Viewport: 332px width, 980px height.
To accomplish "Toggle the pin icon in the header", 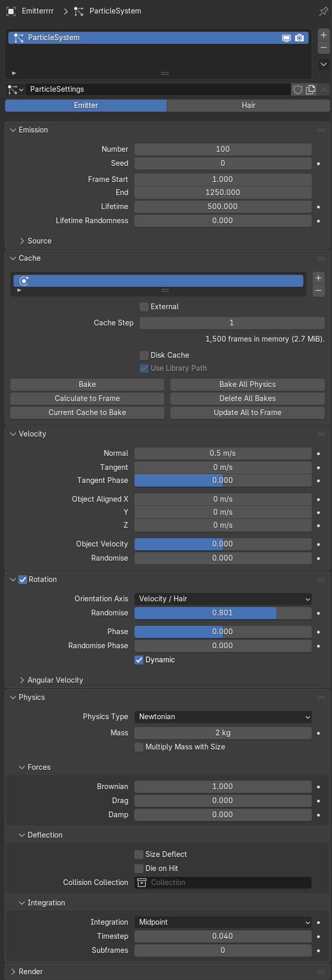I will [x=323, y=11].
